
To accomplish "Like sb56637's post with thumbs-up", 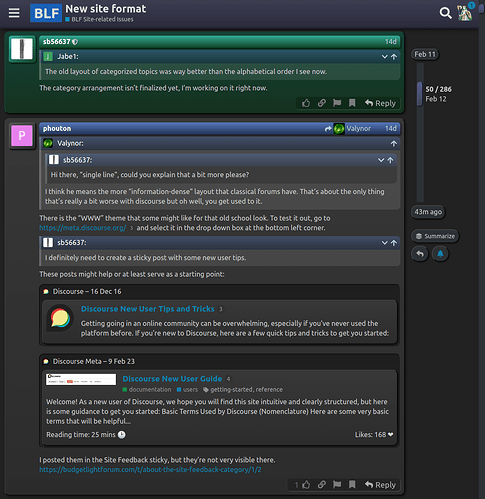I will tap(306, 103).
